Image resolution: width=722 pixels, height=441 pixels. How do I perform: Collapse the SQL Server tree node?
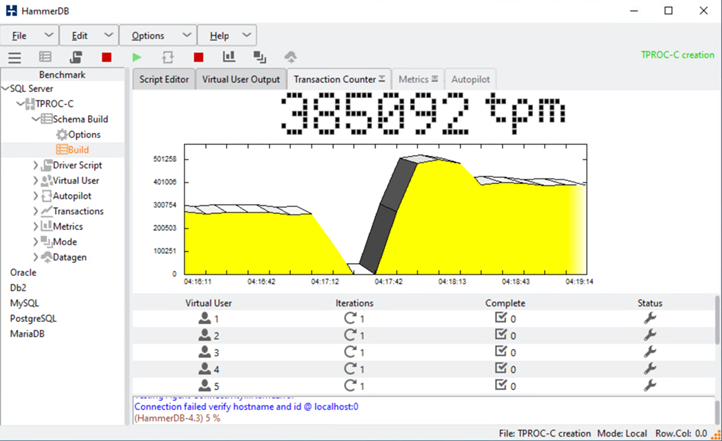tap(5, 89)
